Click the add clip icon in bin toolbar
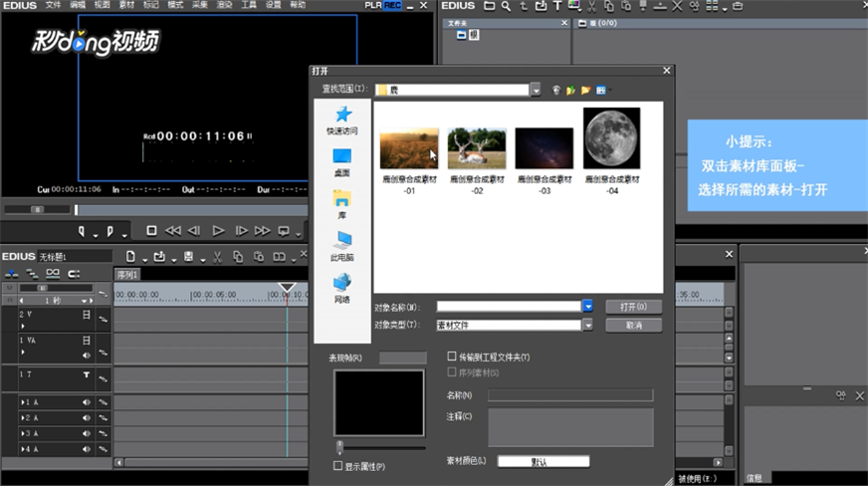Screen dimensions: 868x486 [x=541, y=6]
